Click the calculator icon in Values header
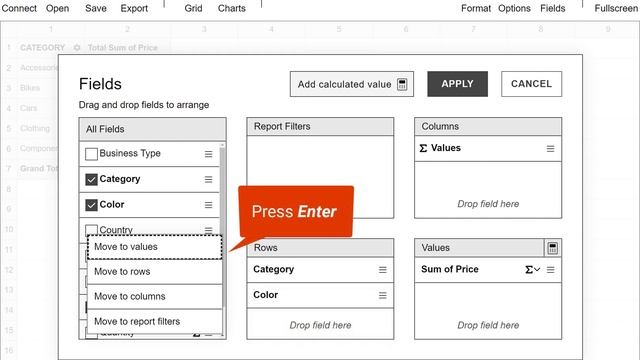 tap(553, 248)
